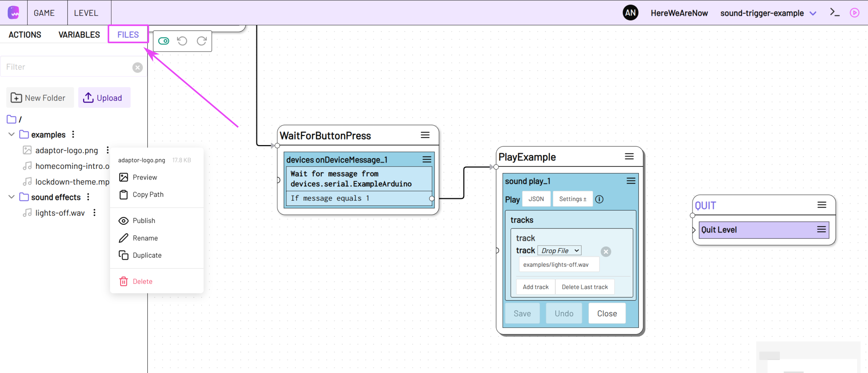Click the purple play level icon
Screen dimensions: 868x373
coord(854,13)
